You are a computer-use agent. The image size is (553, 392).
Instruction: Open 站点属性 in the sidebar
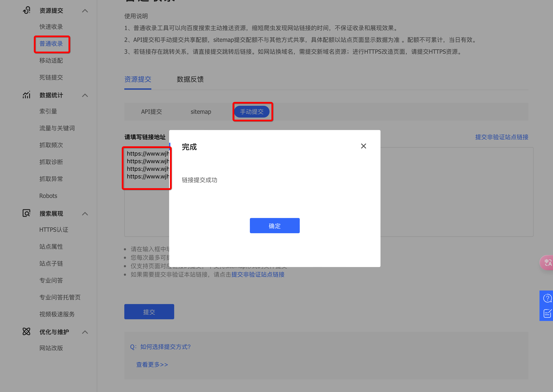tap(51, 247)
